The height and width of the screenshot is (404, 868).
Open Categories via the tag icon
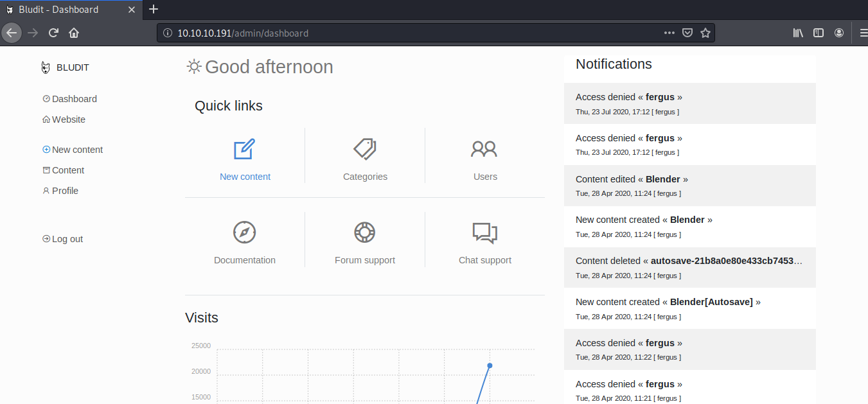tap(365, 150)
